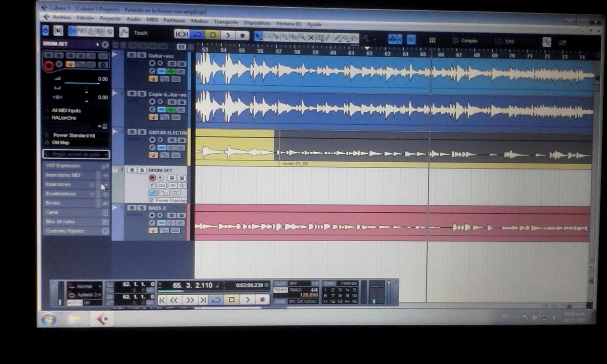Image resolution: width=607 pixels, height=364 pixels.
Task: Open the 1/16 quantize dropdown
Action: [x=510, y=41]
